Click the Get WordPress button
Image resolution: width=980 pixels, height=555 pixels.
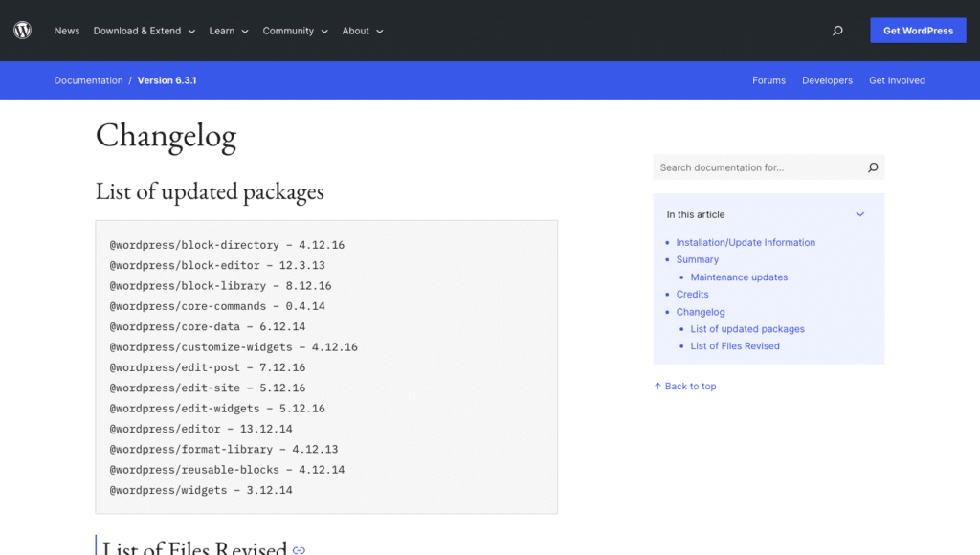918,31
